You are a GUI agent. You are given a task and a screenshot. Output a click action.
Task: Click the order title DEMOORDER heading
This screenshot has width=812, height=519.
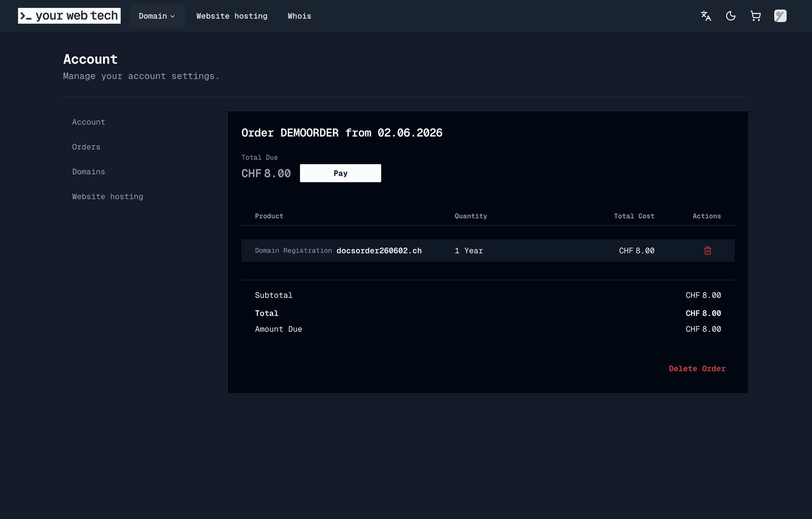click(342, 133)
